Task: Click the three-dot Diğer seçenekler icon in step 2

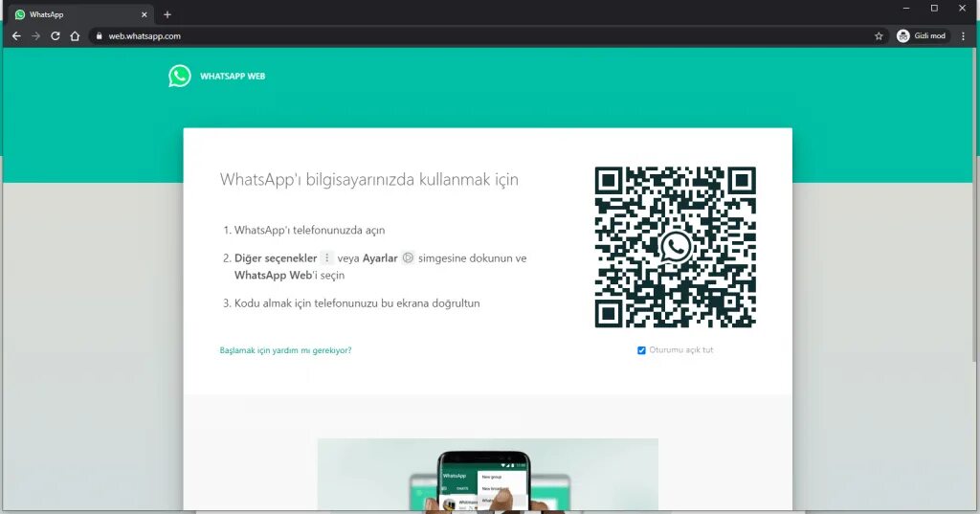Action: (x=327, y=257)
